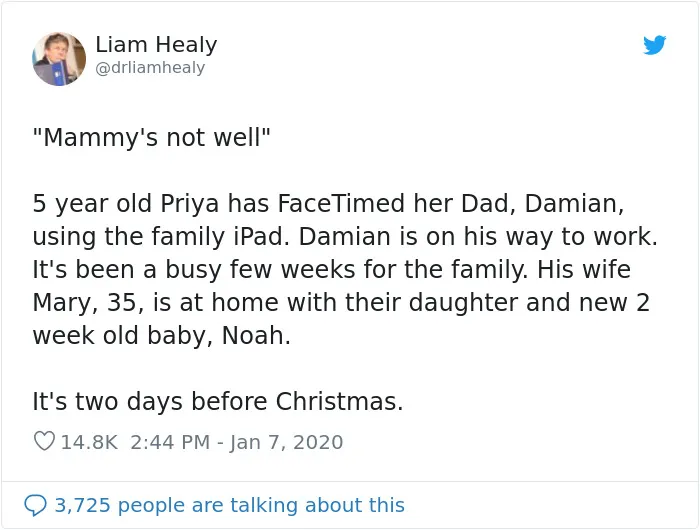Click the speech bubble reply icon

[35, 505]
